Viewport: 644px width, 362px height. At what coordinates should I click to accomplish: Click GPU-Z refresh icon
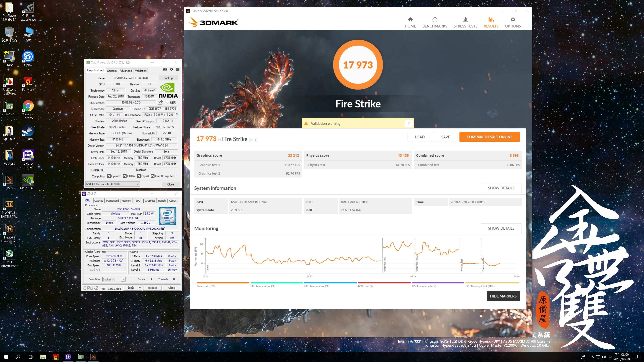(171, 69)
